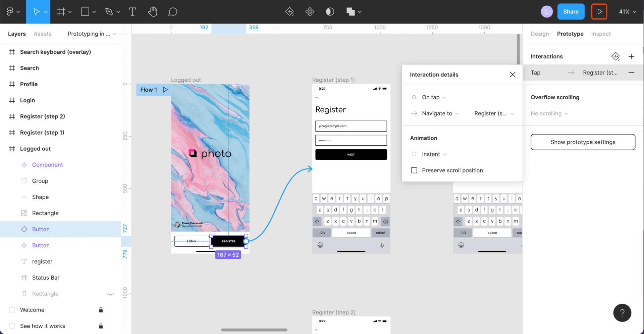This screenshot has width=644, height=334.
Task: Click the plus to add a new interaction
Action: click(632, 56)
